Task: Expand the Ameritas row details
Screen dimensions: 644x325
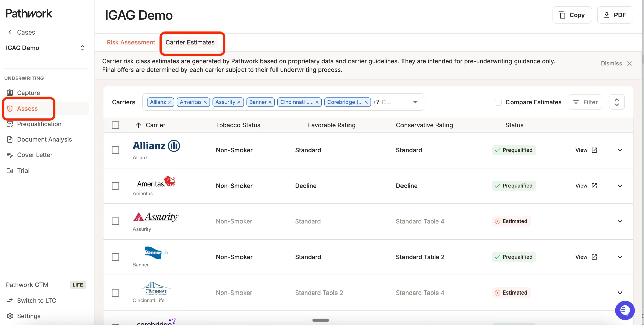Action: click(620, 186)
